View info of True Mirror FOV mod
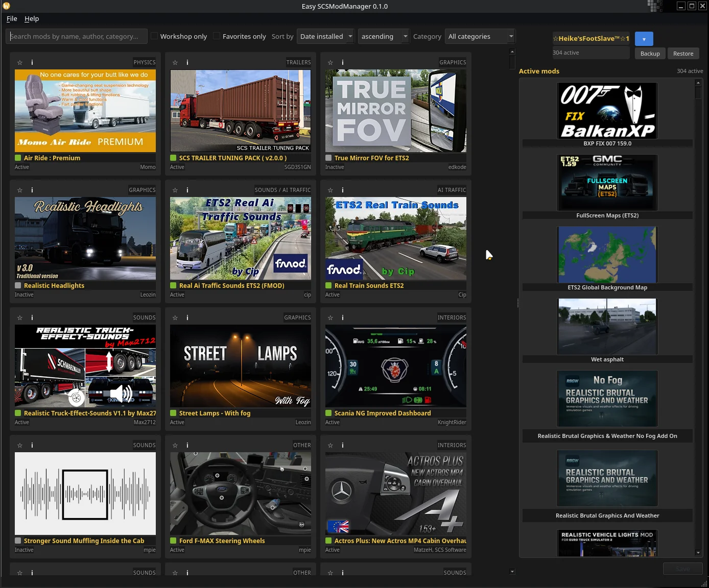 (x=343, y=62)
